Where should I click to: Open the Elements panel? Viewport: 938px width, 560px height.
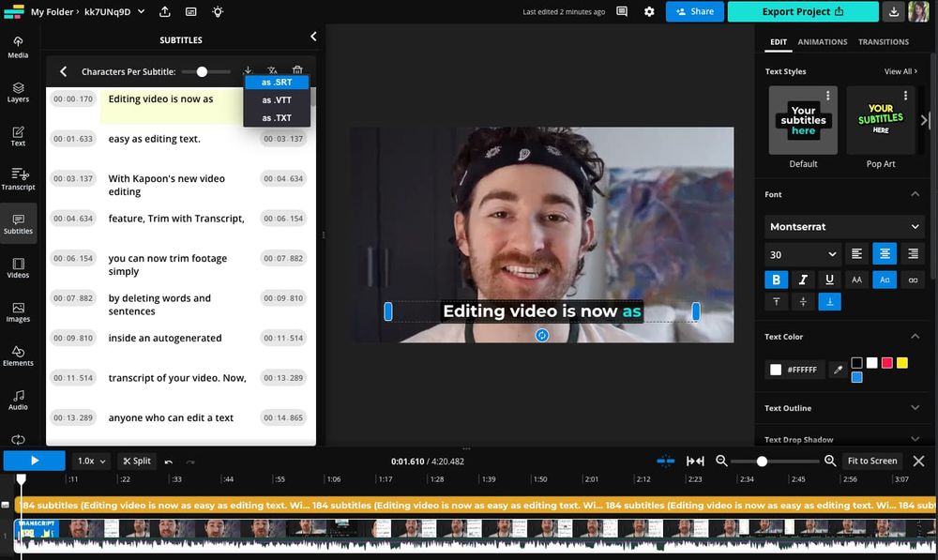click(x=18, y=356)
